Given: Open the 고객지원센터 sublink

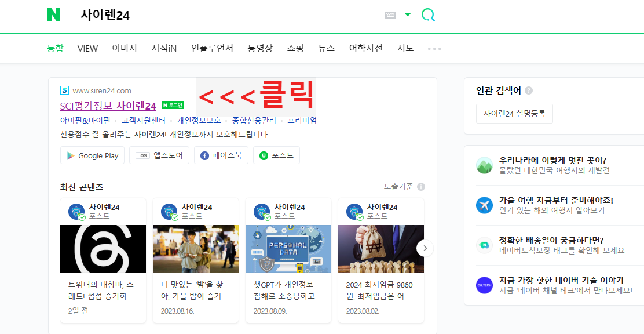Looking at the screenshot, I should pyautogui.click(x=144, y=121).
